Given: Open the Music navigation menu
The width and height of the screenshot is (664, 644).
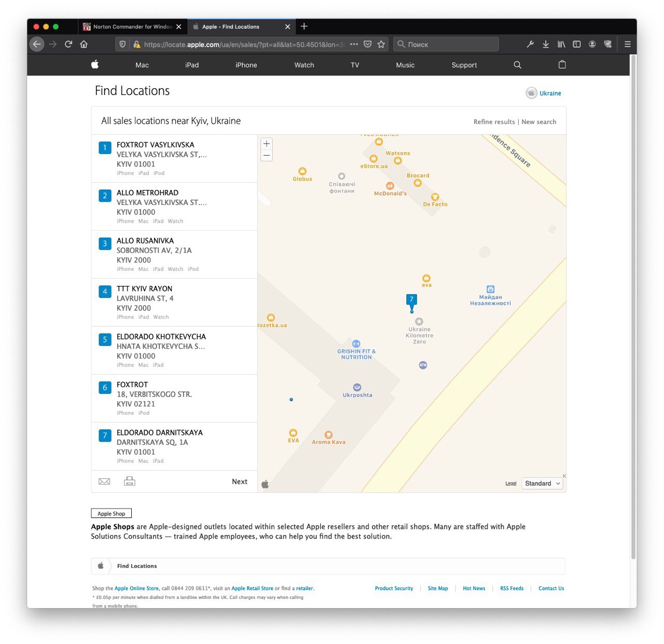Looking at the screenshot, I should [405, 65].
